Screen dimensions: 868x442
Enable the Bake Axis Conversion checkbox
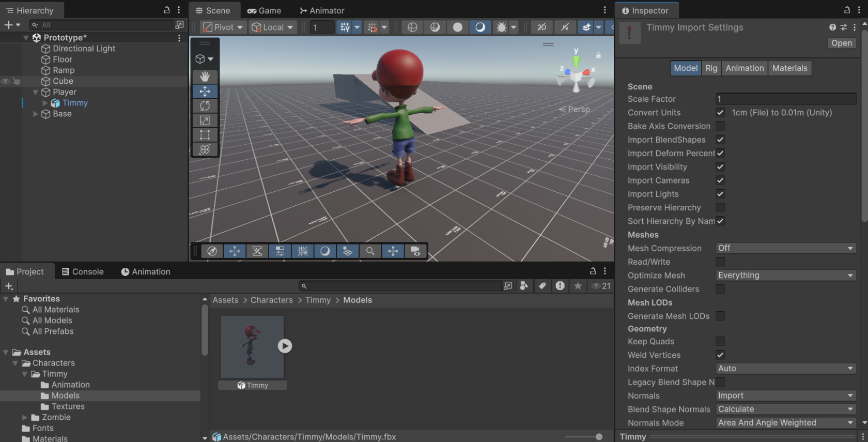[720, 126]
